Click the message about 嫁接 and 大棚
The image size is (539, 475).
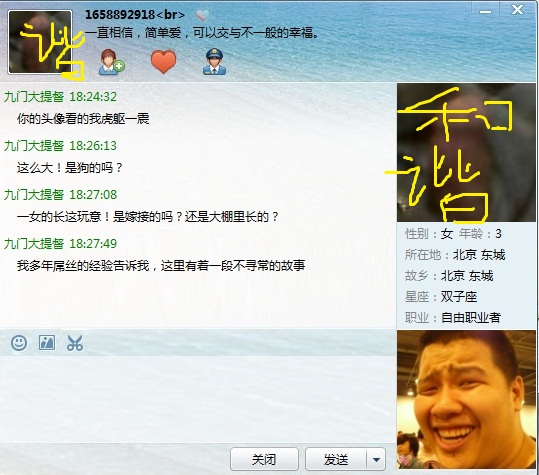(148, 217)
